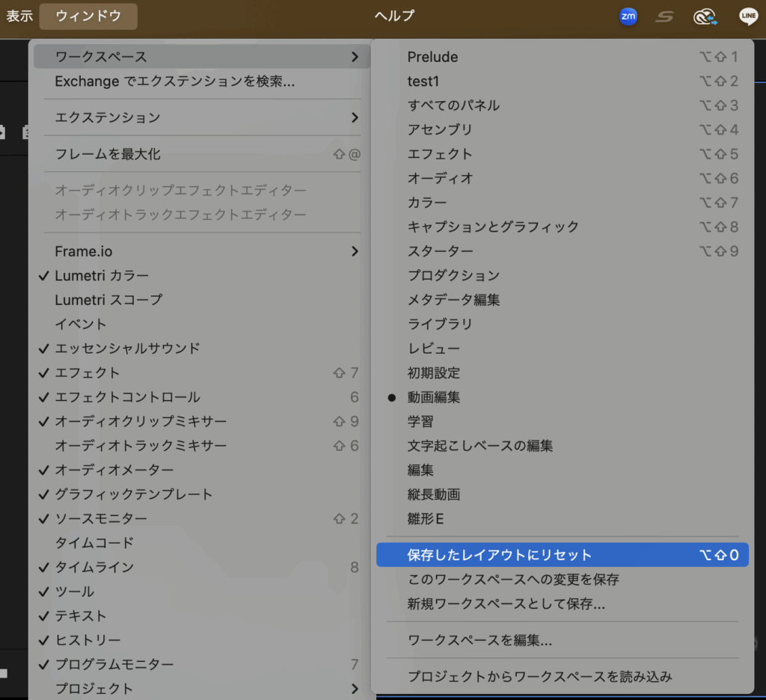Viewport: 766px width, 700px height.
Task: Toggle the テキスト panel
Action: (x=202, y=615)
